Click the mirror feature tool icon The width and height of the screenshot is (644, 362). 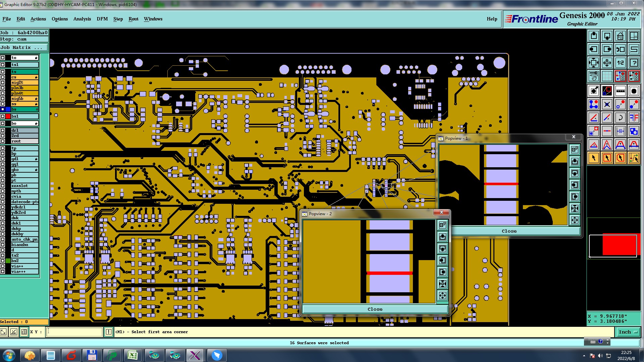pyautogui.click(x=634, y=118)
